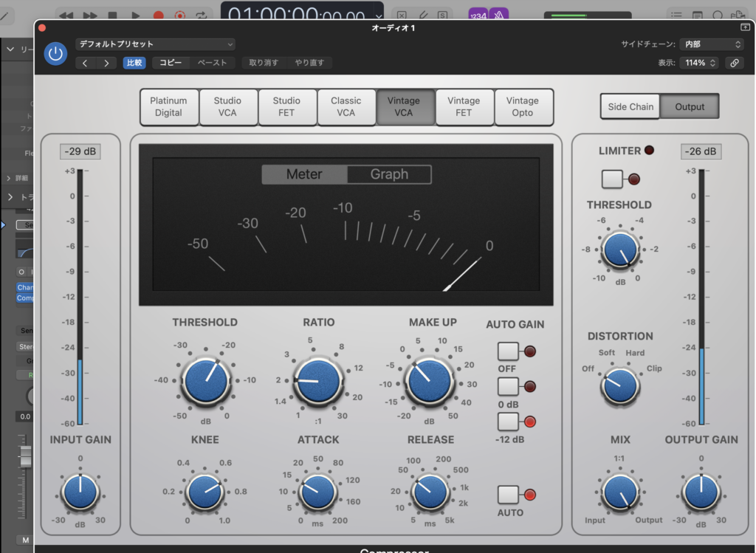The height and width of the screenshot is (553, 756).
Task: Click the expand window icon at top right
Action: (x=745, y=27)
